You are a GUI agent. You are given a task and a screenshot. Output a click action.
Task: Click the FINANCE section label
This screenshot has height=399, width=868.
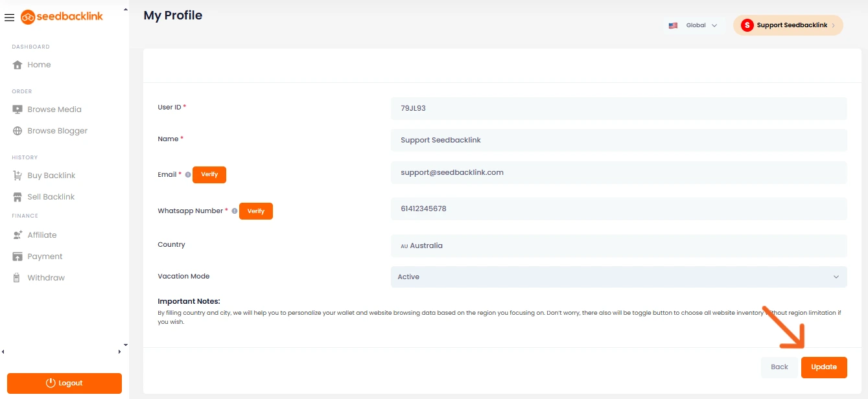point(25,216)
